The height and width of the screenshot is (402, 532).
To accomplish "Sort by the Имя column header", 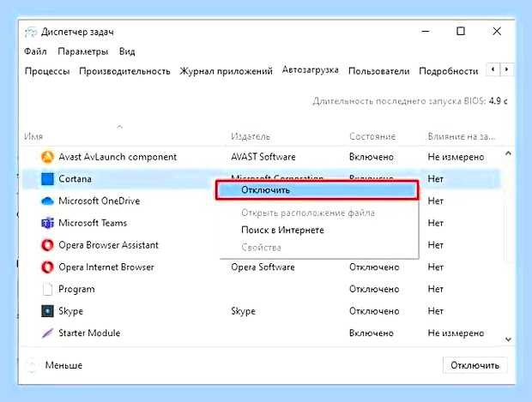I will pyautogui.click(x=33, y=136).
